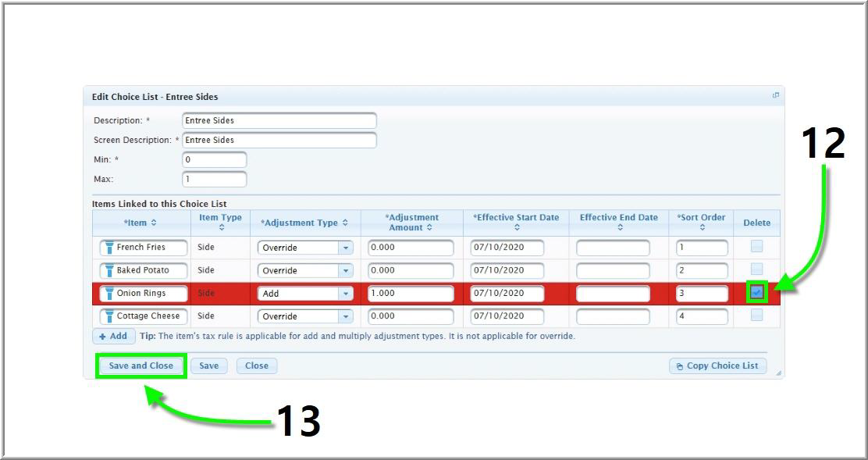Sort by the Sort Order column
The image size is (868, 460).
[701, 223]
